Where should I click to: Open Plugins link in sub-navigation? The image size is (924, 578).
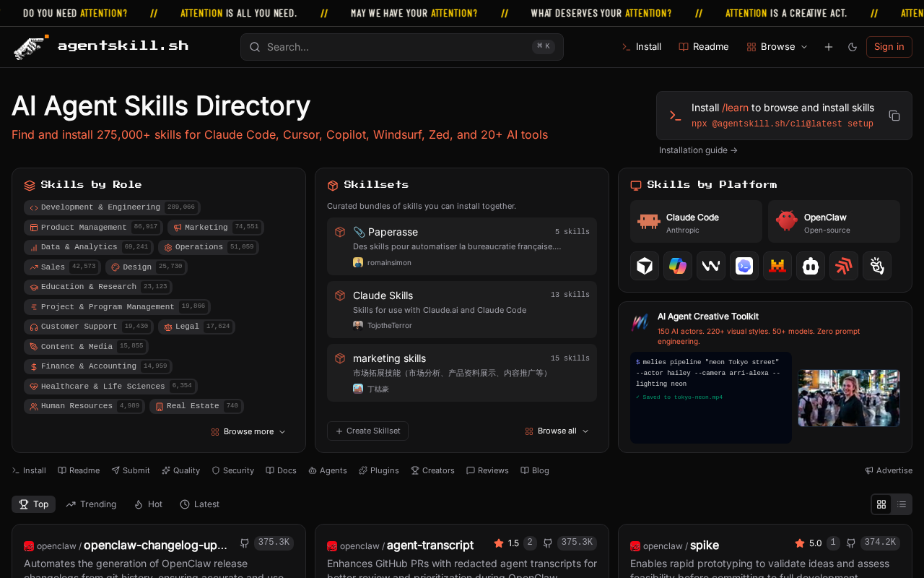pyautogui.click(x=379, y=470)
